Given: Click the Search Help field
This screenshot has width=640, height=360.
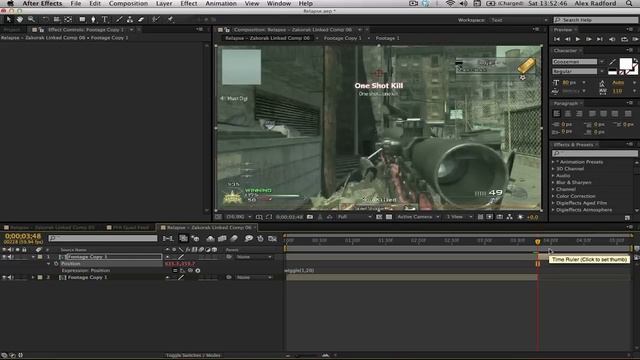Looking at the screenshot, I should click(x=596, y=20).
